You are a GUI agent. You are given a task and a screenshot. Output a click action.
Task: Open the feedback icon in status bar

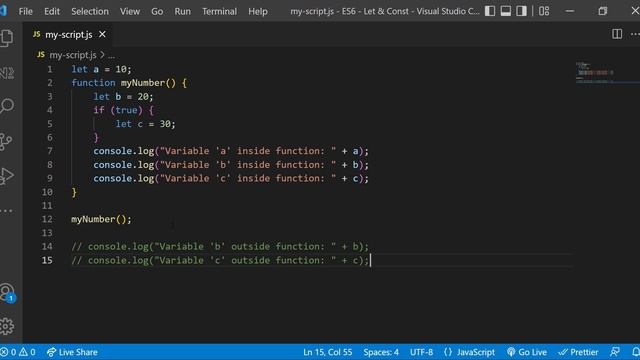(x=615, y=352)
